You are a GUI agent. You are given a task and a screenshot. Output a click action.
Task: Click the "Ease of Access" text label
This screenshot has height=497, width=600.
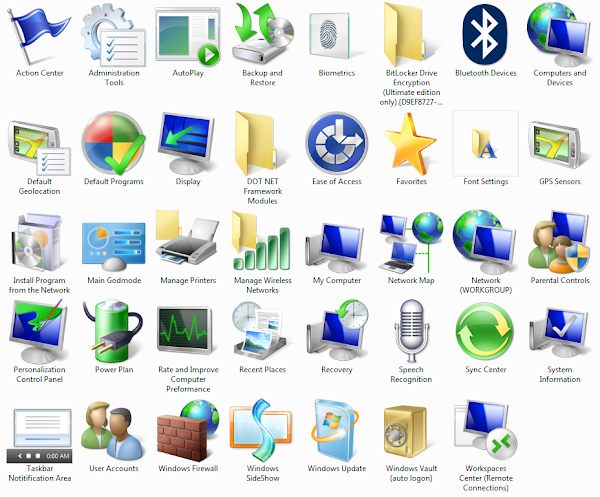(x=337, y=181)
